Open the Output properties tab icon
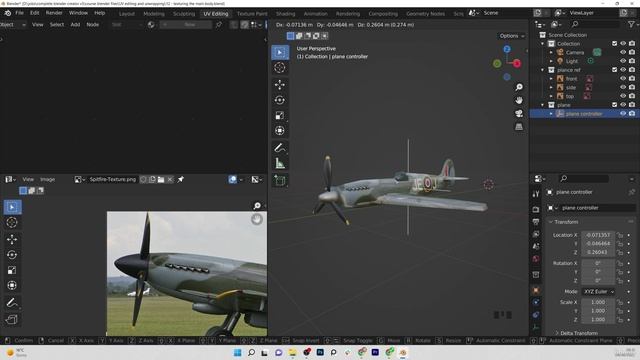Screen dimensions: 640x360 (536, 222)
